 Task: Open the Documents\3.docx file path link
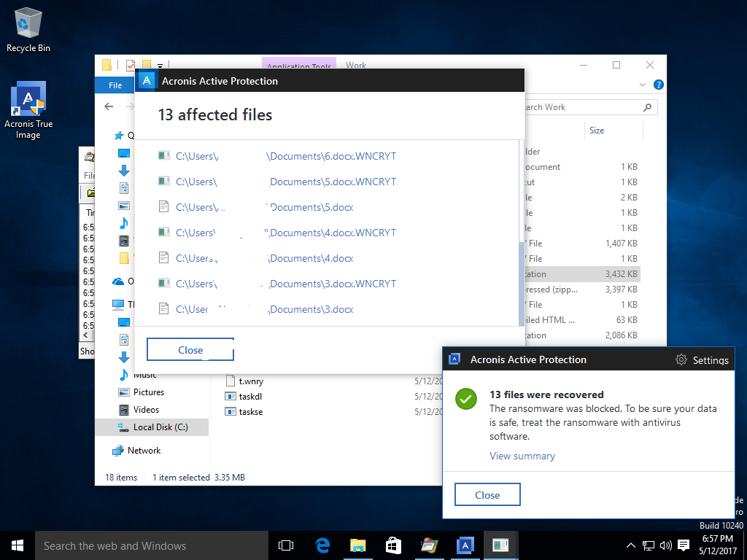tap(264, 309)
